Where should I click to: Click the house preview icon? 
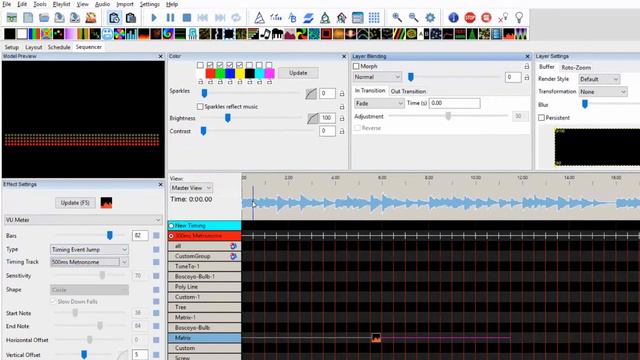(341, 18)
